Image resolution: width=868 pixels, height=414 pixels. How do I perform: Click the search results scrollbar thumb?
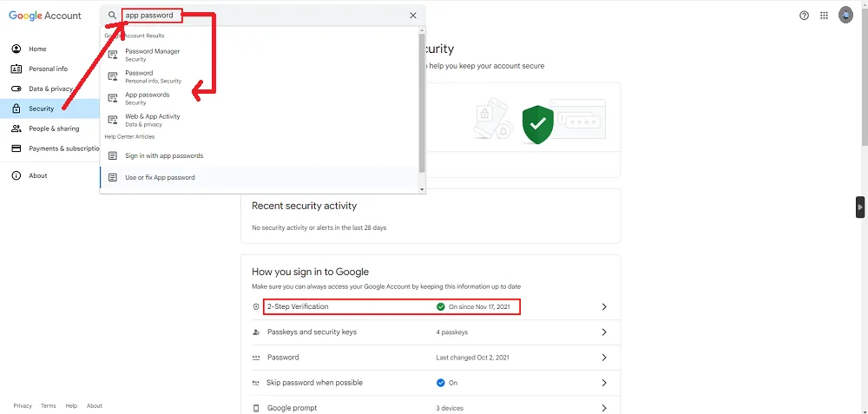tap(422, 102)
